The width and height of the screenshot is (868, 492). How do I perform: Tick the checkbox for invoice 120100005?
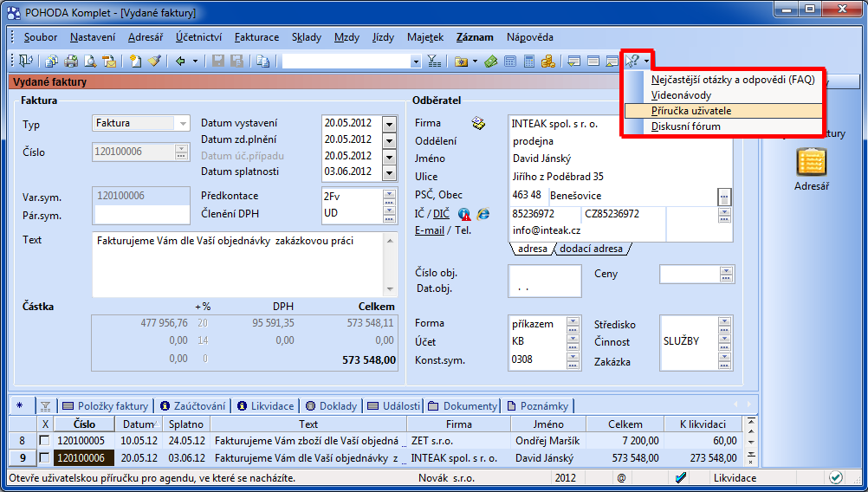click(44, 441)
